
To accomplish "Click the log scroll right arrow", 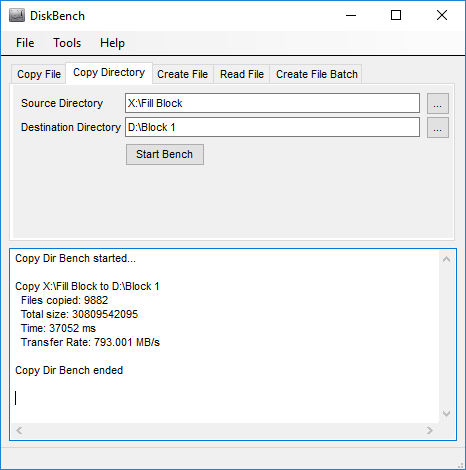I will click(430, 430).
